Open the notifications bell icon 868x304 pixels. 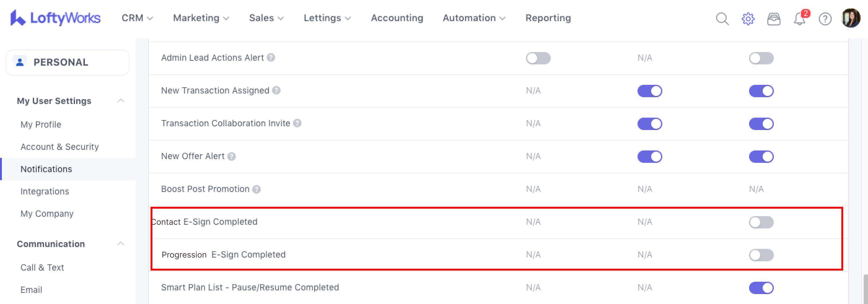799,19
